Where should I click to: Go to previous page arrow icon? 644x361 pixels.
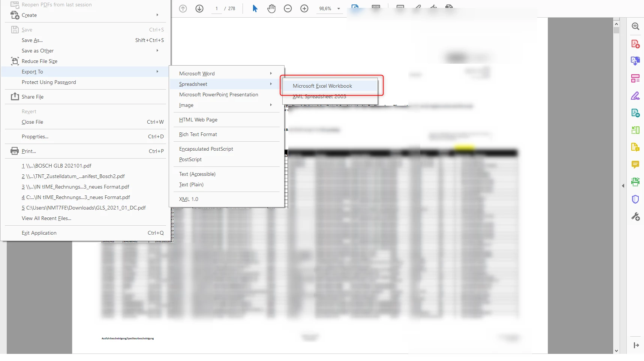click(x=183, y=8)
